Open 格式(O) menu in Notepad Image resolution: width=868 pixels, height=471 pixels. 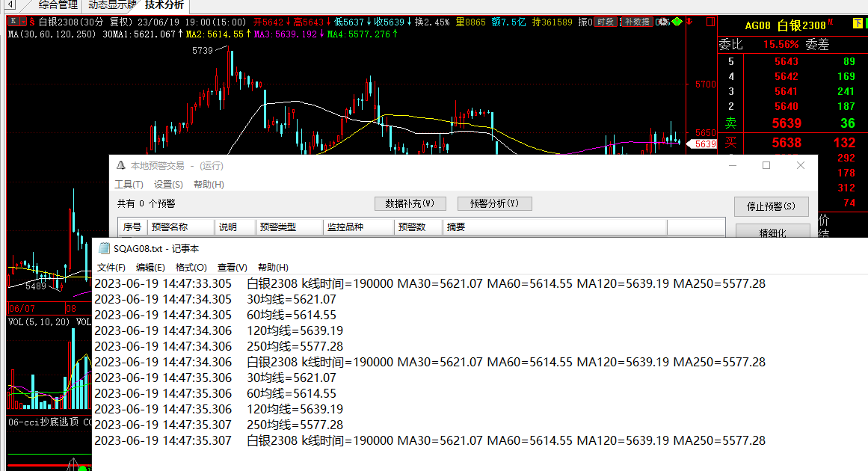coord(191,268)
